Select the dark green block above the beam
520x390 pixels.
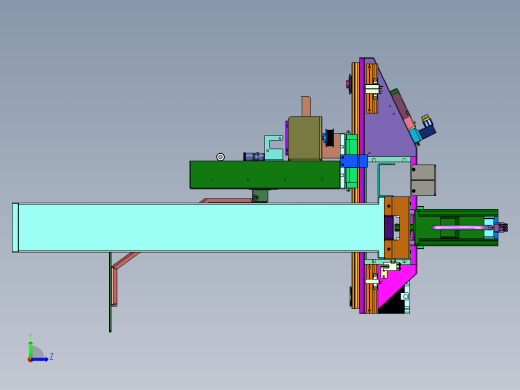point(265,175)
